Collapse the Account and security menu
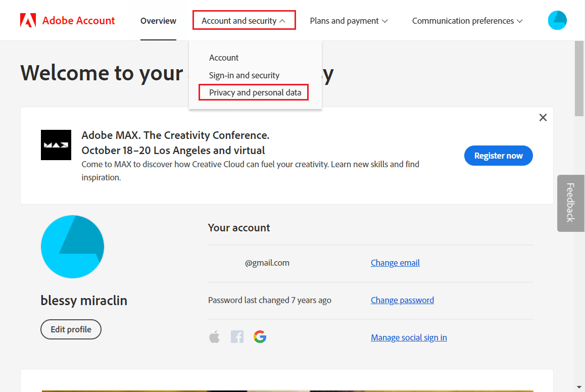This screenshot has width=585, height=392. pyautogui.click(x=244, y=20)
